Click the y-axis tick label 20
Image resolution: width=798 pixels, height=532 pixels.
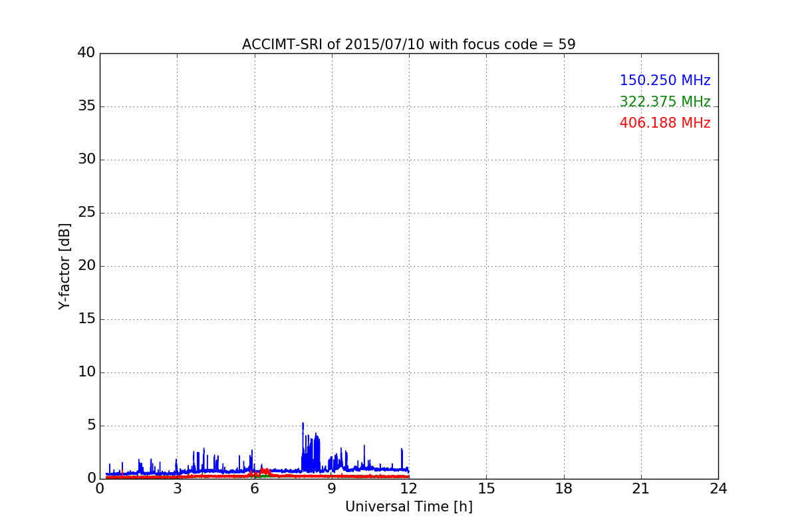click(x=86, y=266)
